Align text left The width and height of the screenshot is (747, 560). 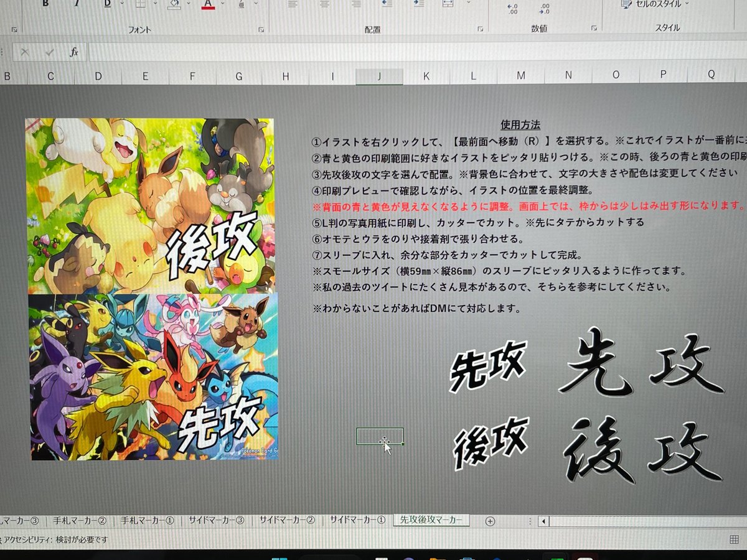click(293, 4)
